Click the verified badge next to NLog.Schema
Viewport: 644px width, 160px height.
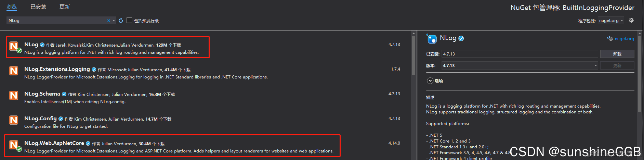click(x=64, y=94)
